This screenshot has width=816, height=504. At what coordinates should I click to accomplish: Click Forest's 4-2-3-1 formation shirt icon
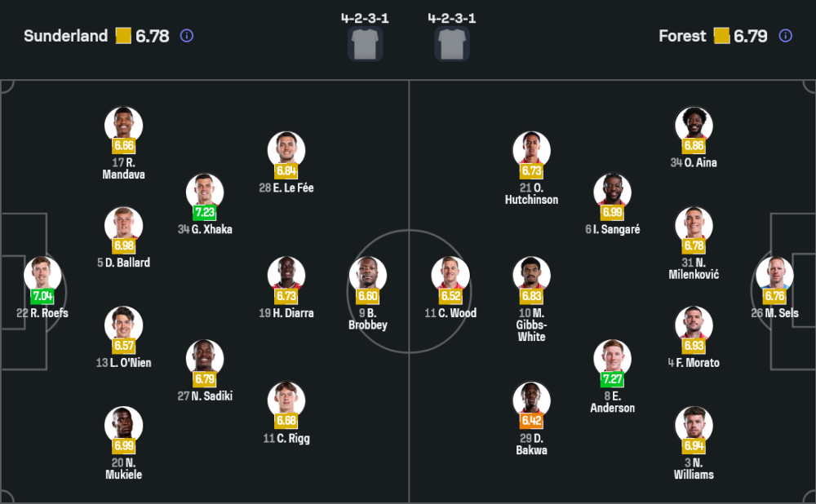click(x=451, y=43)
